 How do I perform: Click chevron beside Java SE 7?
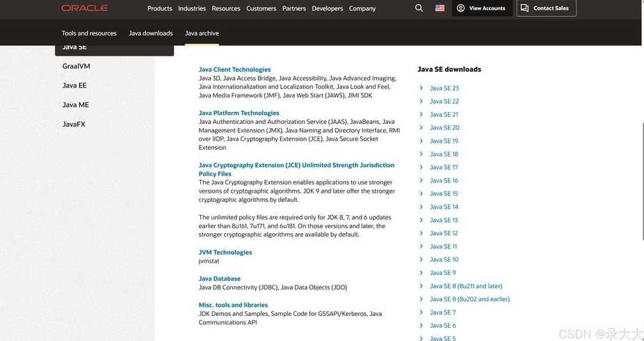[421, 312]
